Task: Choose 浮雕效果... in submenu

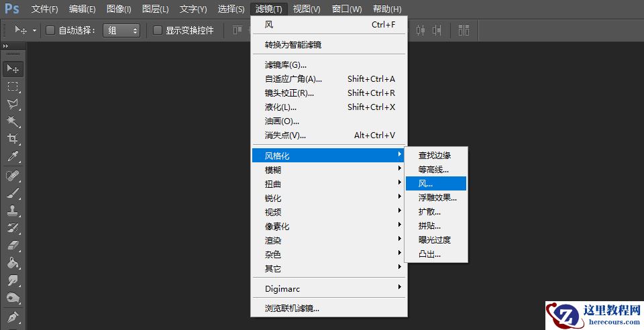Action: tap(436, 197)
